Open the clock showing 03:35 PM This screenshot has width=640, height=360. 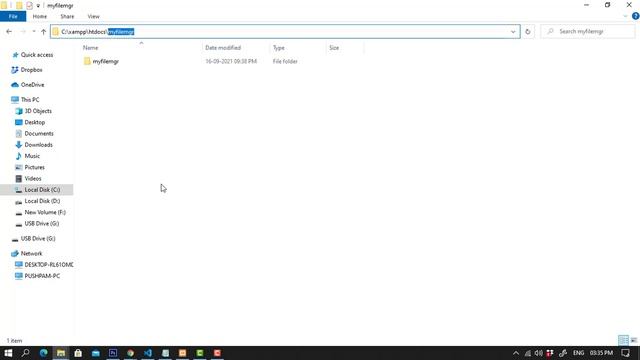(601, 353)
